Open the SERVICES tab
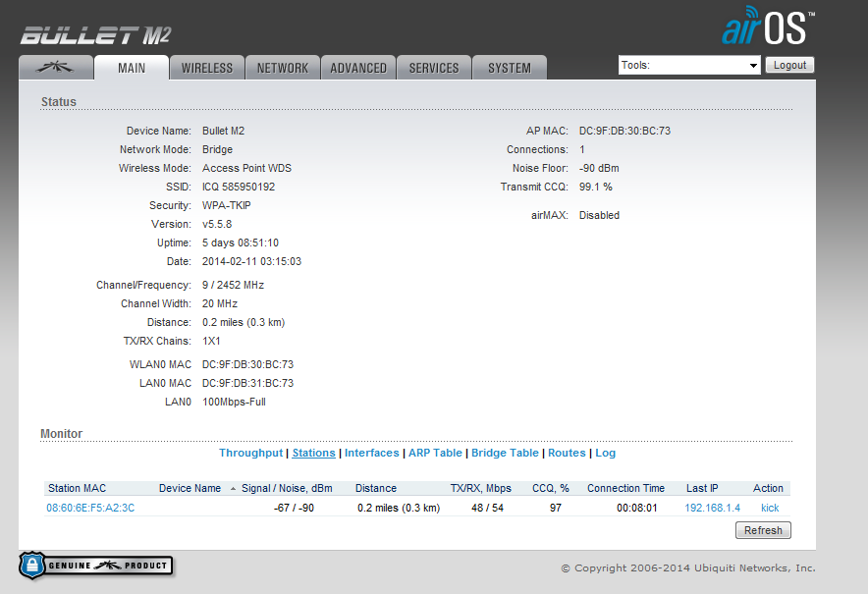868x594 pixels. [434, 68]
